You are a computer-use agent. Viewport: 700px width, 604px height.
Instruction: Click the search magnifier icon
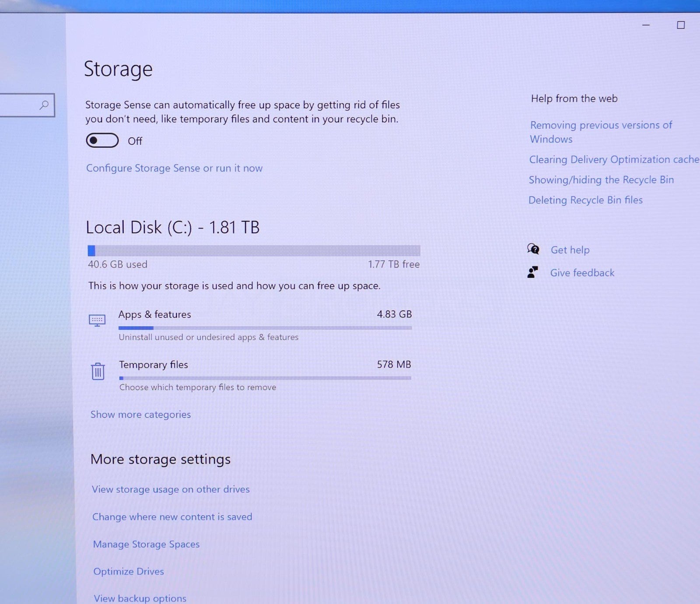click(x=44, y=105)
